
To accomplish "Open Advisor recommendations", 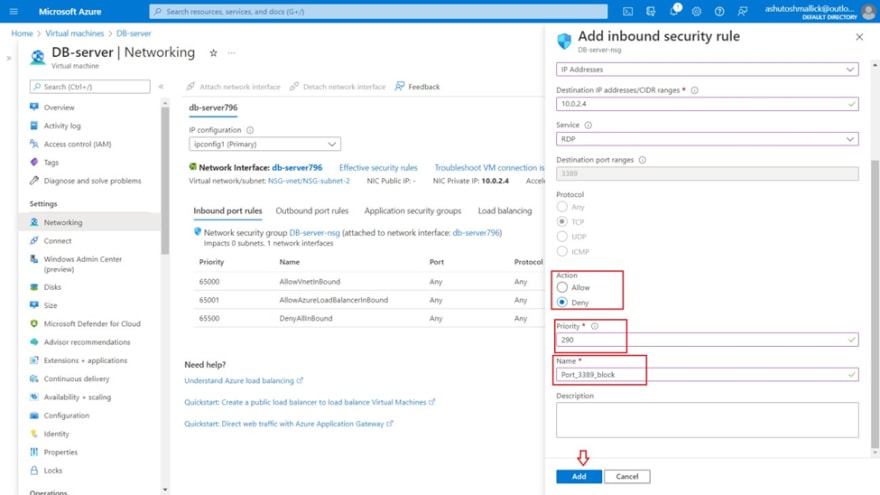I will (87, 342).
